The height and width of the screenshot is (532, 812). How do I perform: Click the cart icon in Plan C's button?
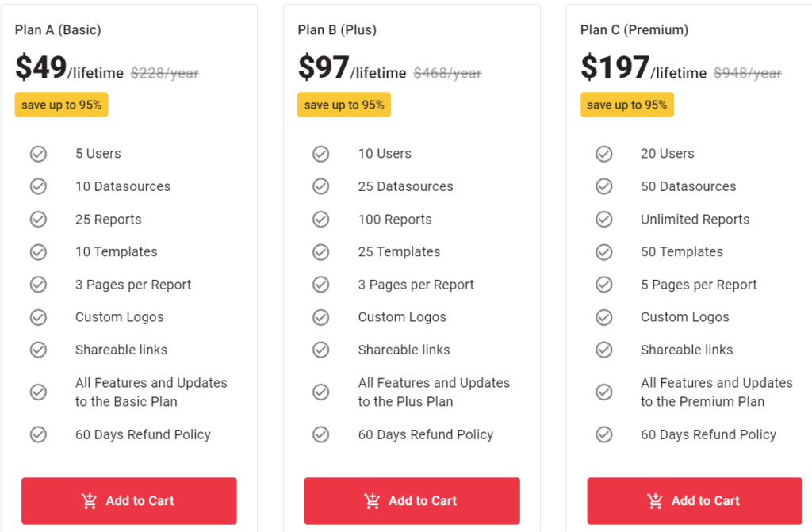654,501
